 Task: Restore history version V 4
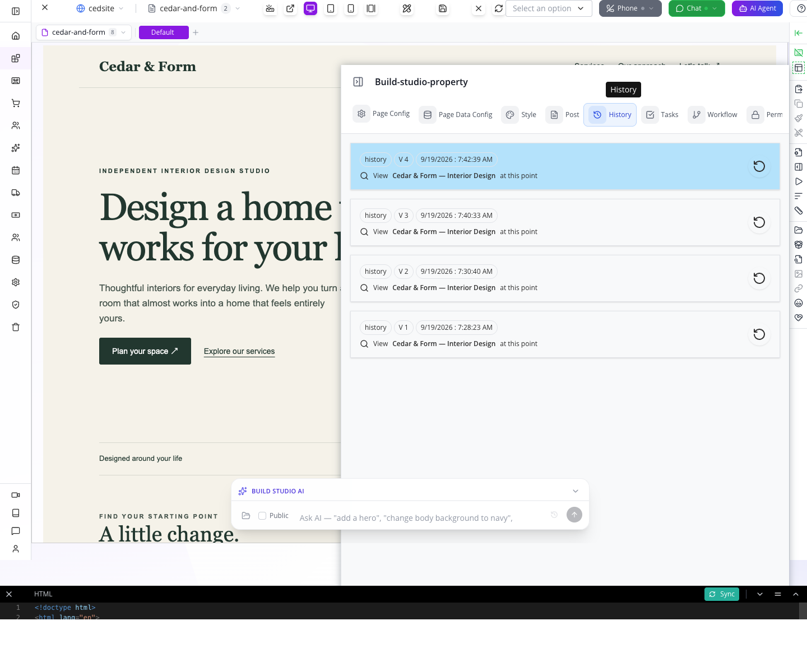click(759, 166)
